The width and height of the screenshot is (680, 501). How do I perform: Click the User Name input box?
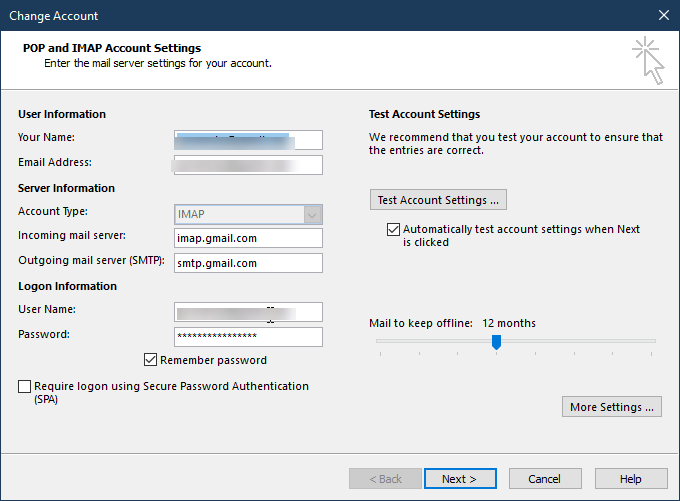(248, 312)
